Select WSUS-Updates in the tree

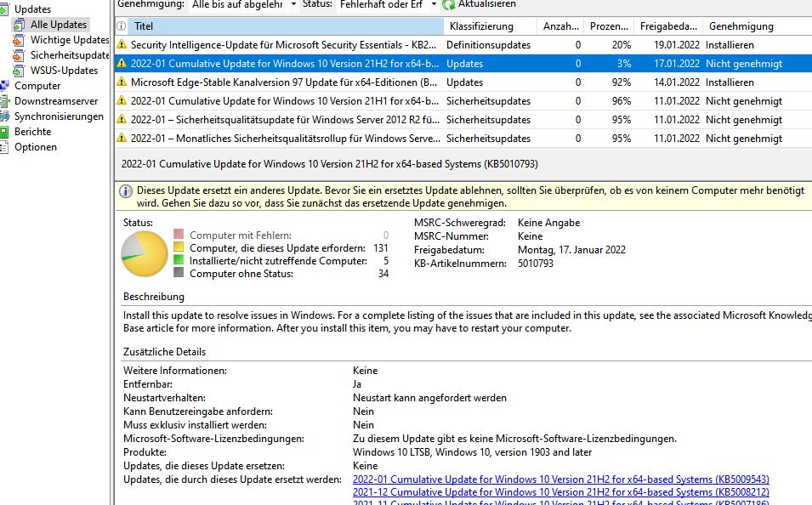[65, 71]
